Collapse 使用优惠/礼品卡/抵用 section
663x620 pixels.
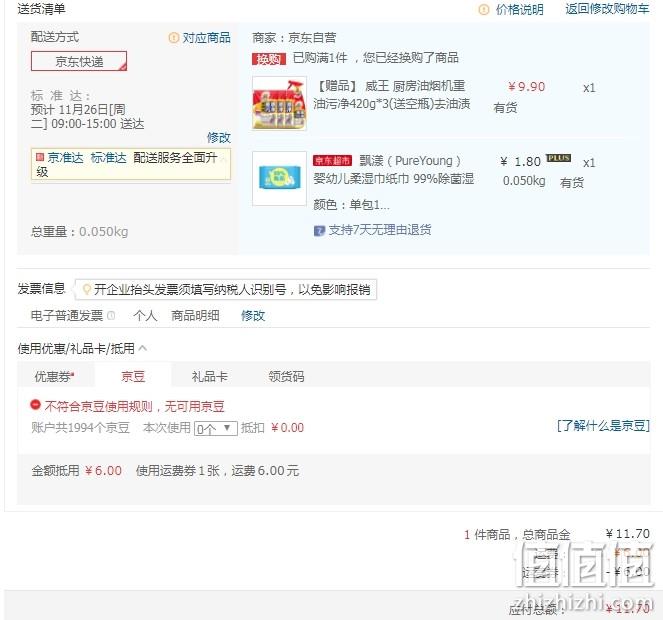point(143,348)
